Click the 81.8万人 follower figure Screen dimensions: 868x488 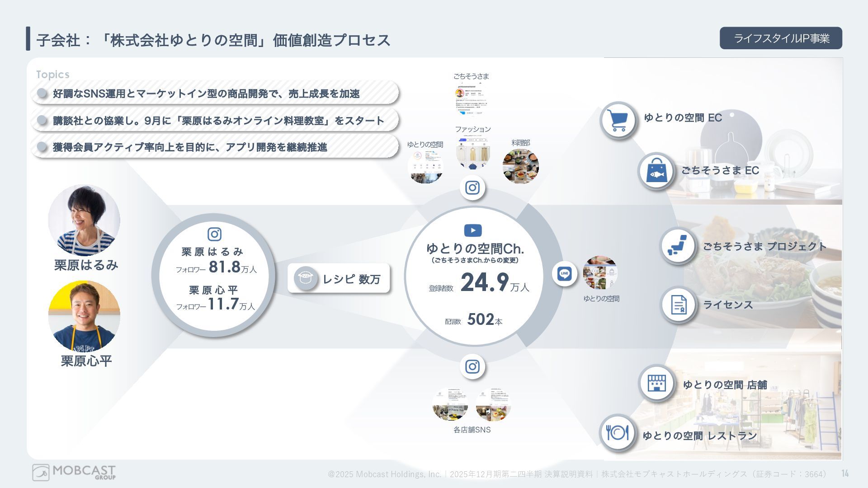pyautogui.click(x=233, y=267)
